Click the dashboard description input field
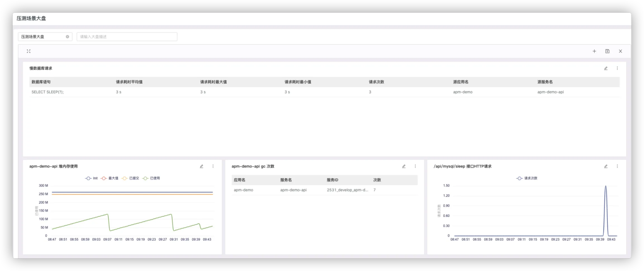Viewport: 644px width, 271px height. (127, 37)
